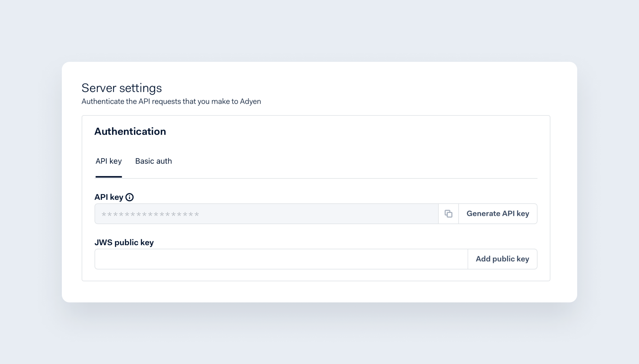This screenshot has width=639, height=364.
Task: Click the Add public key button
Action: pyautogui.click(x=502, y=259)
